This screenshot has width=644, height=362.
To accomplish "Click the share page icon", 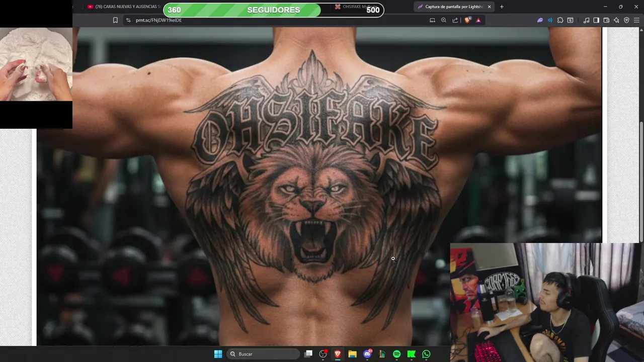I will [455, 20].
